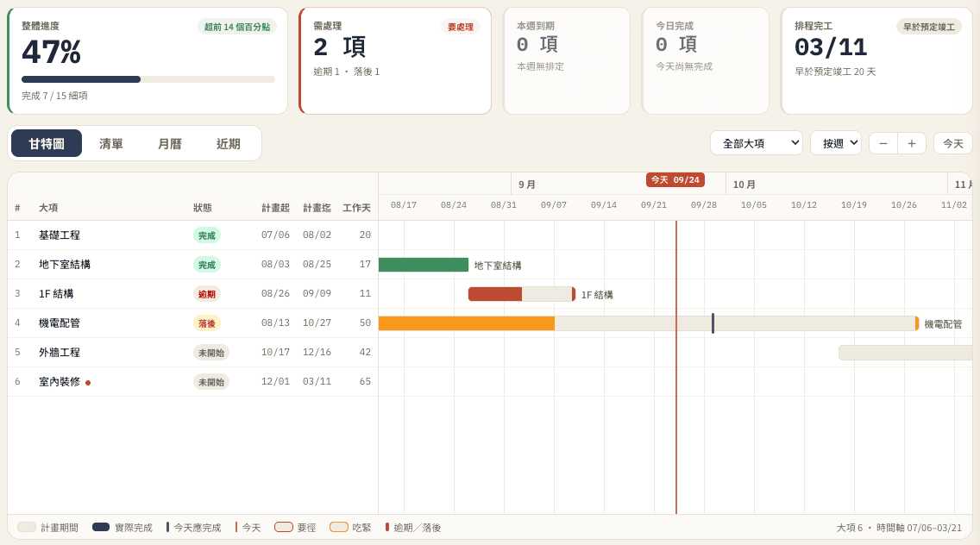
Task: Select the 近期 tab
Action: (228, 144)
